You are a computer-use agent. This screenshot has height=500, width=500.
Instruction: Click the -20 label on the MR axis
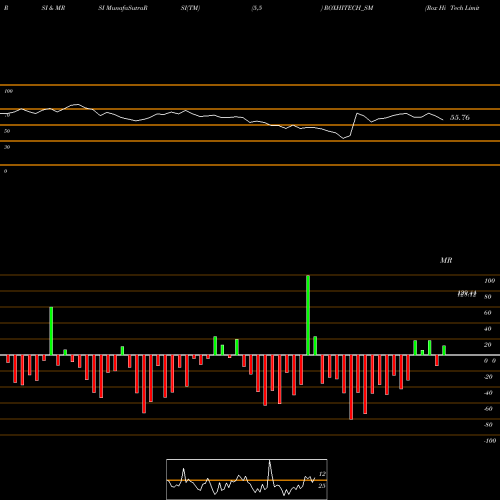coord(488,377)
